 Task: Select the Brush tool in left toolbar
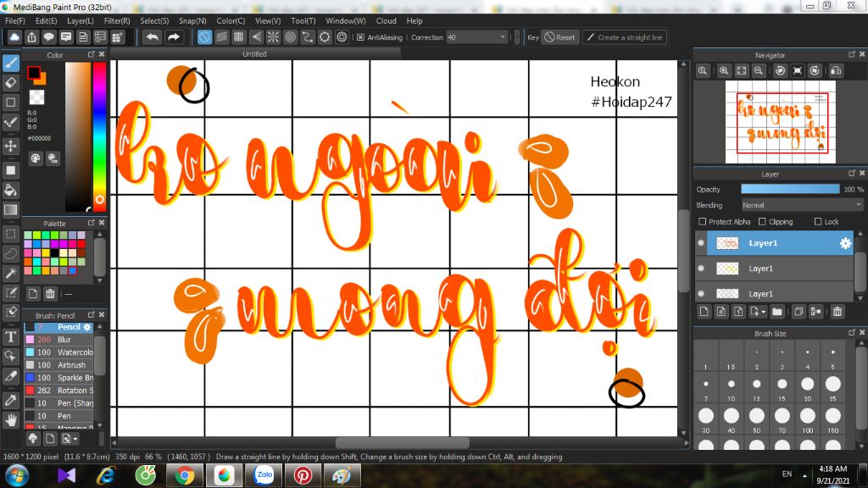(10, 63)
